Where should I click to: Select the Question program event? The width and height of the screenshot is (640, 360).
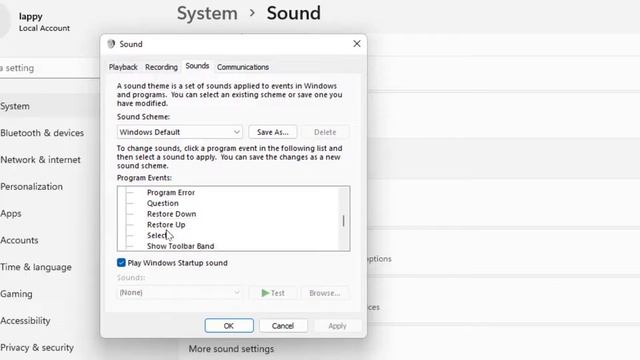click(162, 203)
